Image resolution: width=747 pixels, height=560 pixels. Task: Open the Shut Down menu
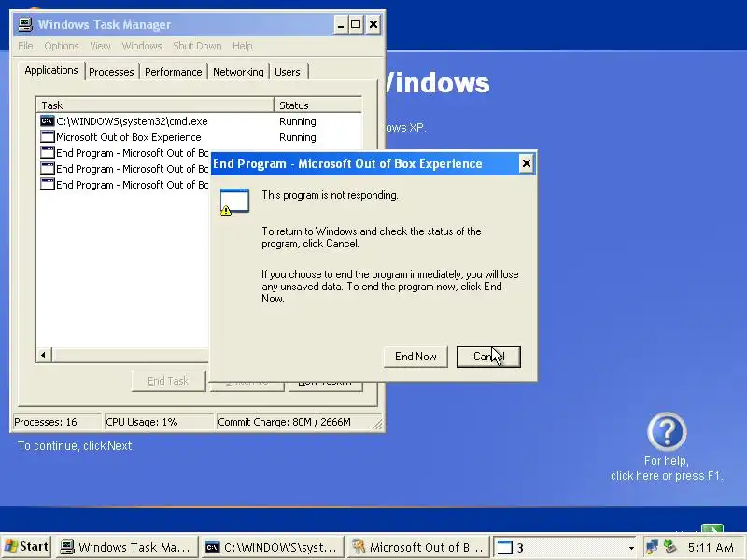point(197,46)
